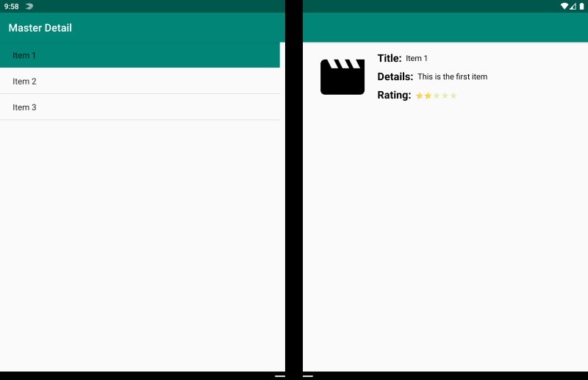Image resolution: width=588 pixels, height=380 pixels.
Task: Tap the second rating star
Action: 428,96
